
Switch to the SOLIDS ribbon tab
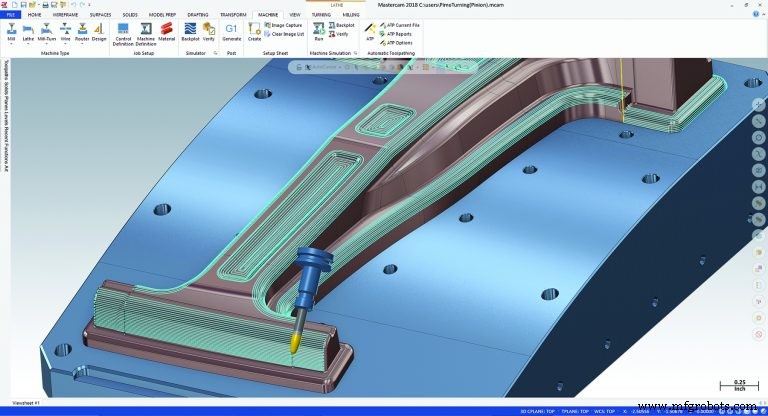coord(130,15)
